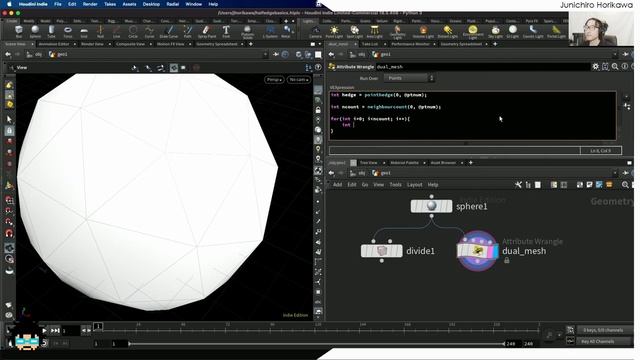640x360 pixels.
Task: Open the network editor Tools menu
Action: pyautogui.click(x=395, y=185)
